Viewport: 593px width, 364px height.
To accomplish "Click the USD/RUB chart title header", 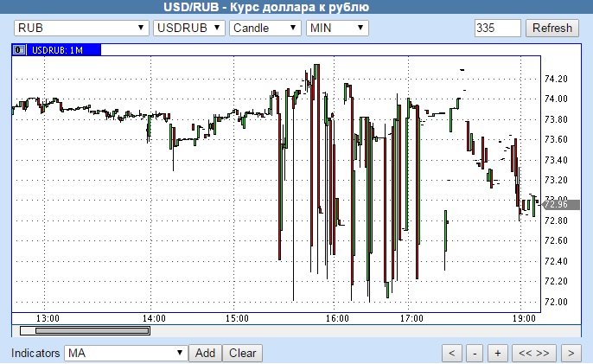I will (266, 7).
